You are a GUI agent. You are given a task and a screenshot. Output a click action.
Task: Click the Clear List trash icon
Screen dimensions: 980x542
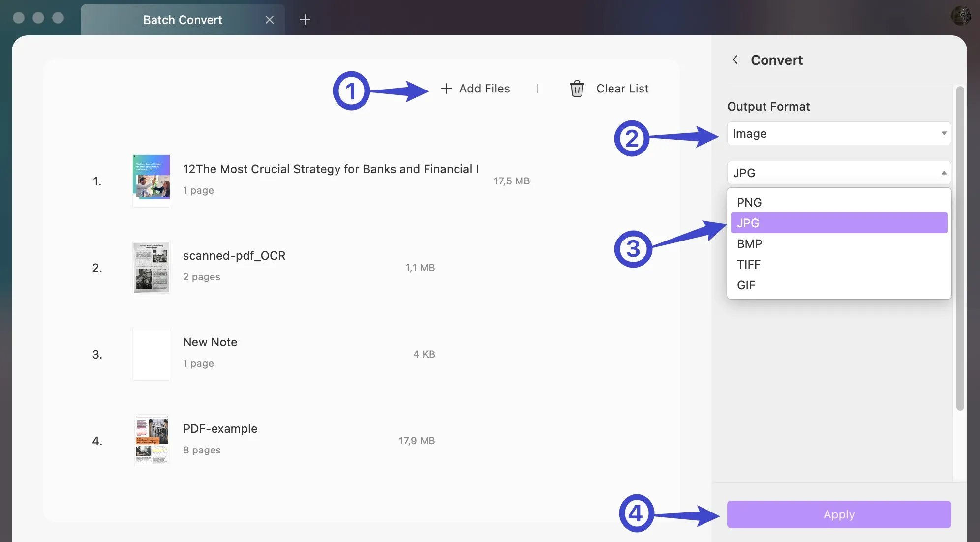[576, 88]
